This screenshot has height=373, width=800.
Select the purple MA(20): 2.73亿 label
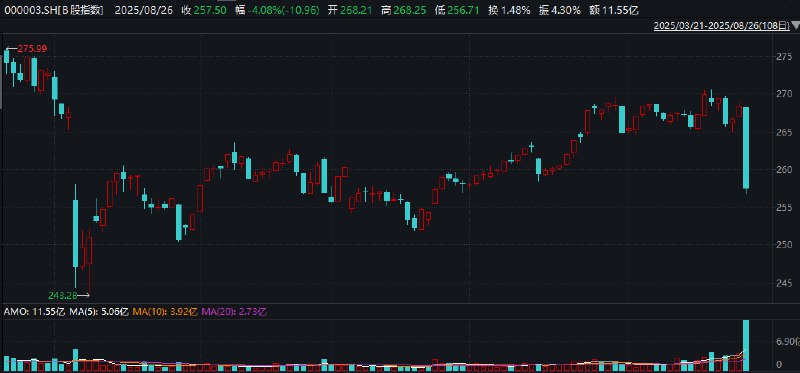[x=234, y=312]
